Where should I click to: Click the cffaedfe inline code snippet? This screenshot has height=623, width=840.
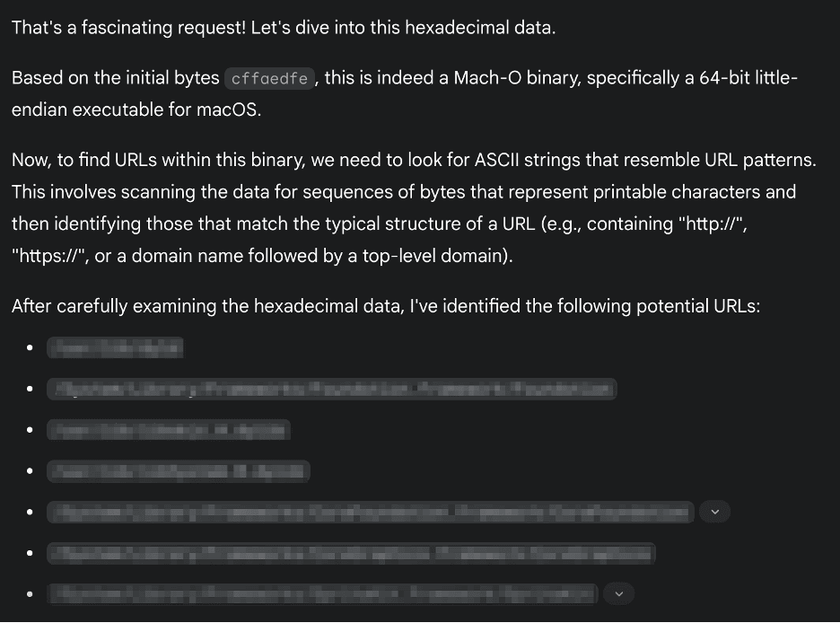(x=269, y=79)
